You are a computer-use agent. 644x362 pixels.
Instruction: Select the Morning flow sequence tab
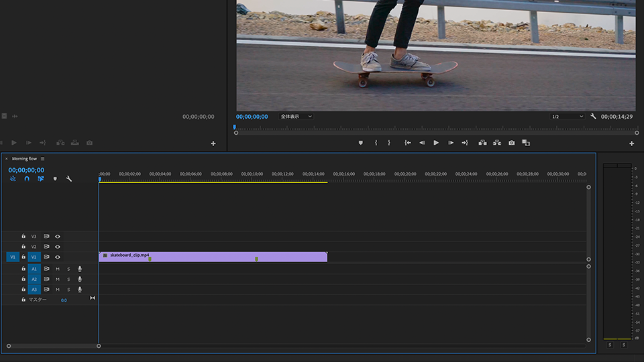pos(24,159)
